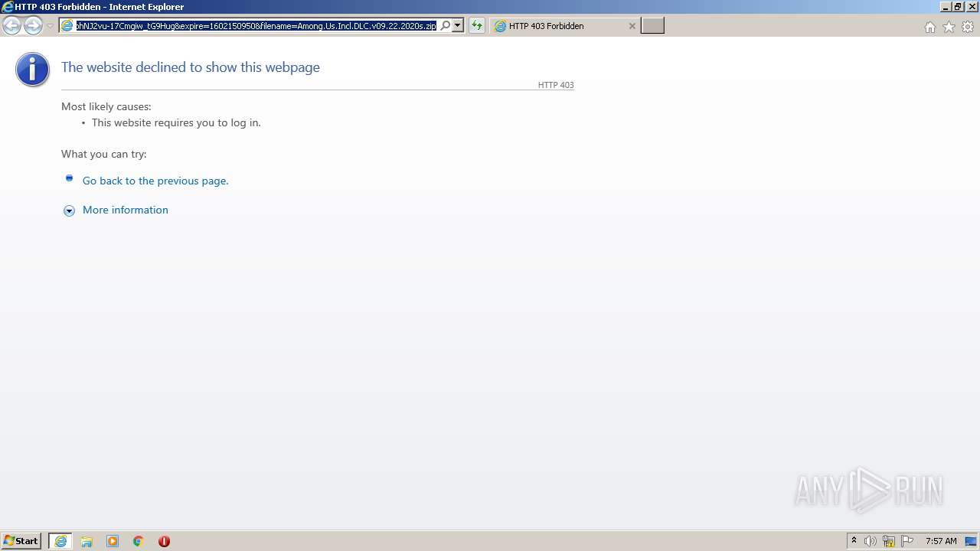Click the 'HTTP 403' label

tap(556, 85)
